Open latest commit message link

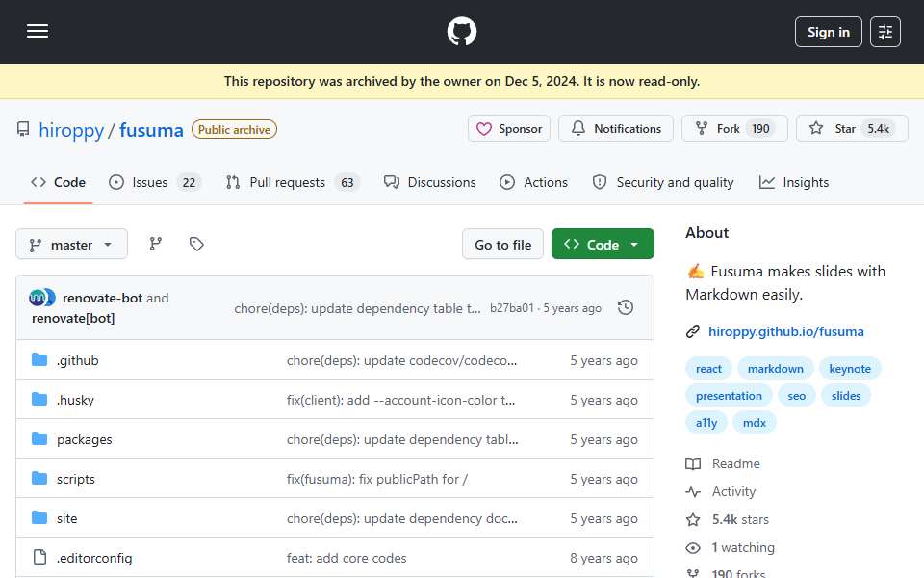point(357,308)
